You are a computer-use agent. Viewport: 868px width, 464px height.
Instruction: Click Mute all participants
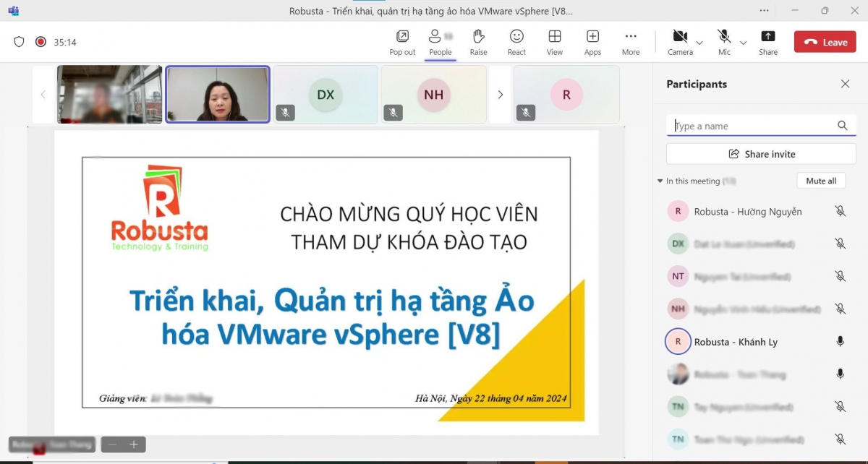pyautogui.click(x=821, y=181)
